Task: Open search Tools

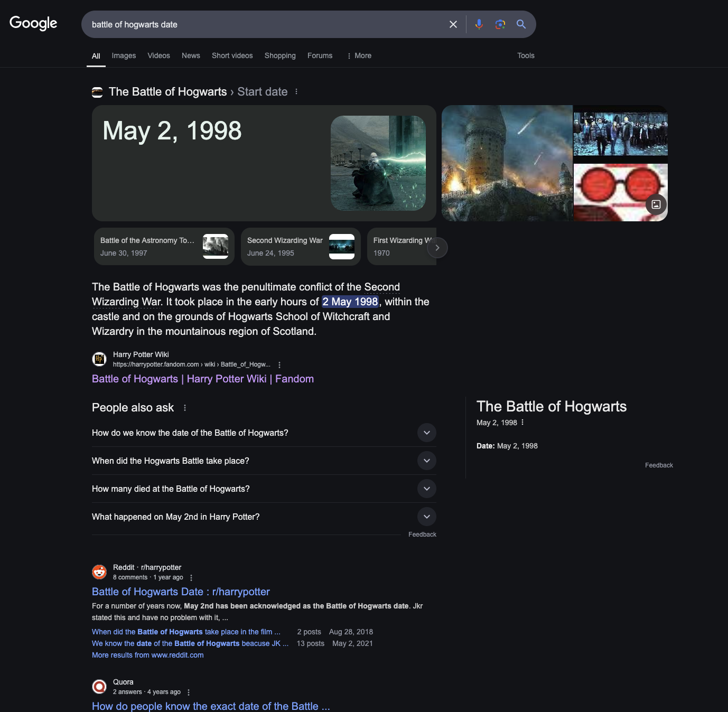Action: (x=526, y=55)
